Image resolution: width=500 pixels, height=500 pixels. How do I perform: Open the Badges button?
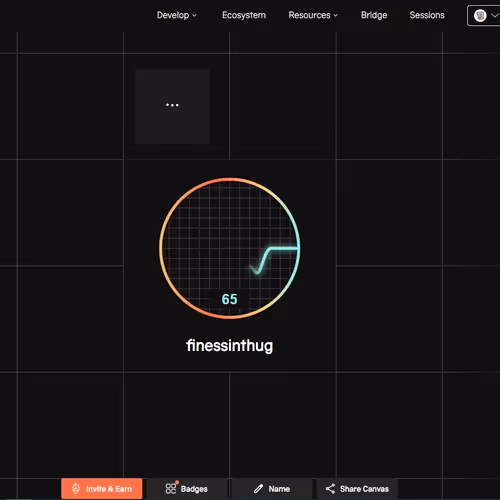click(x=187, y=489)
